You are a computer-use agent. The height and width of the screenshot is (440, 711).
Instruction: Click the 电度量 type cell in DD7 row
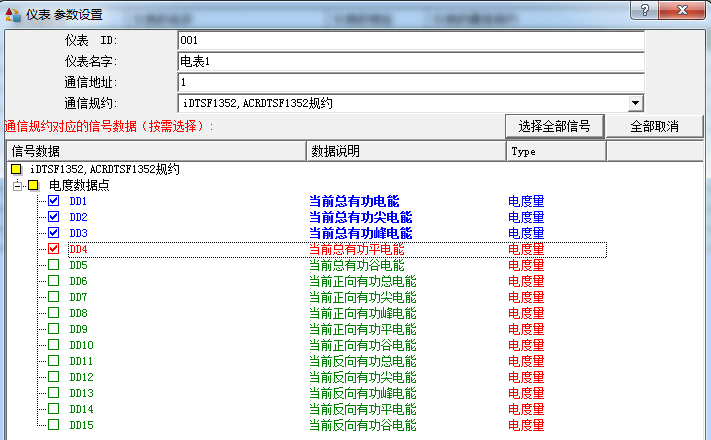click(526, 297)
